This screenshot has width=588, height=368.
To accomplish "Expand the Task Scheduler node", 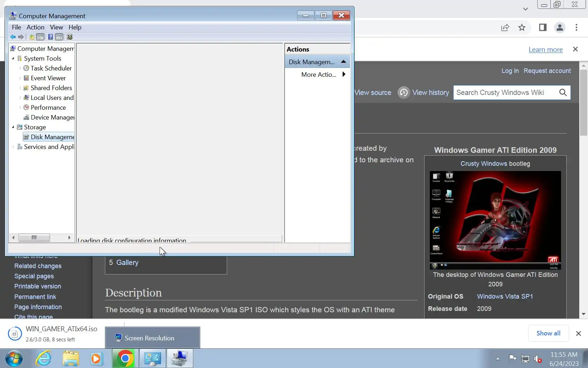I will [20, 68].
